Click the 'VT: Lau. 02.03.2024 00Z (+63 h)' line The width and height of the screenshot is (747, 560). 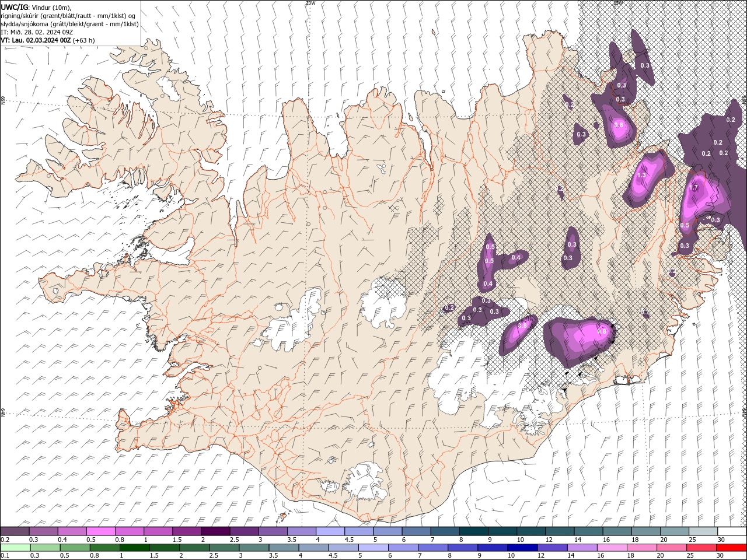coord(48,40)
